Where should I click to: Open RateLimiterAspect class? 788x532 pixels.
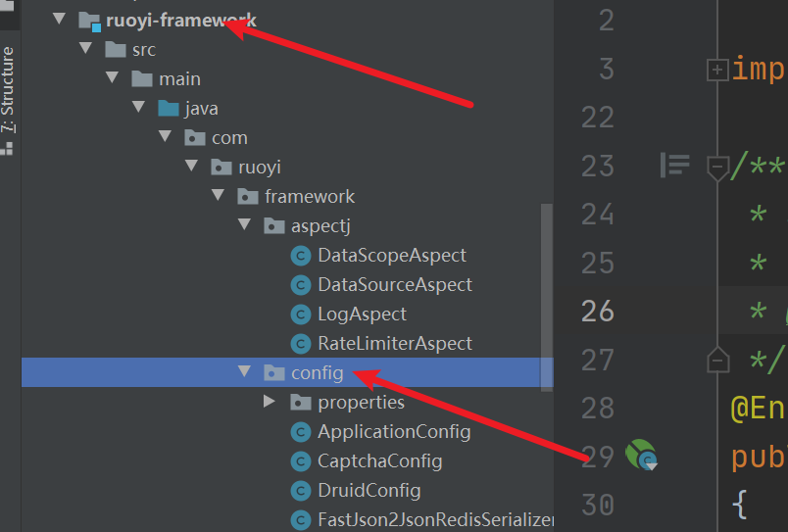pos(395,344)
